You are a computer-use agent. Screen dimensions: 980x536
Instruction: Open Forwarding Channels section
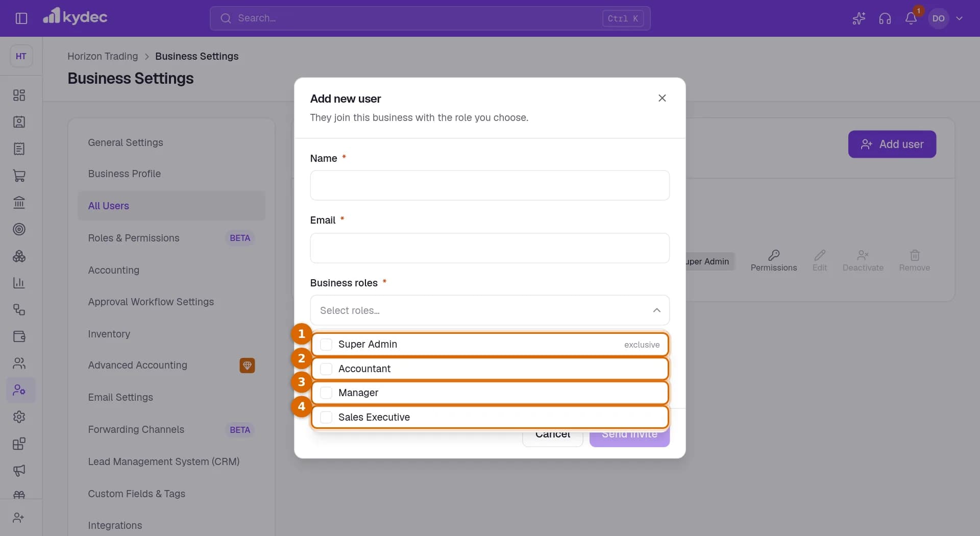171,429
